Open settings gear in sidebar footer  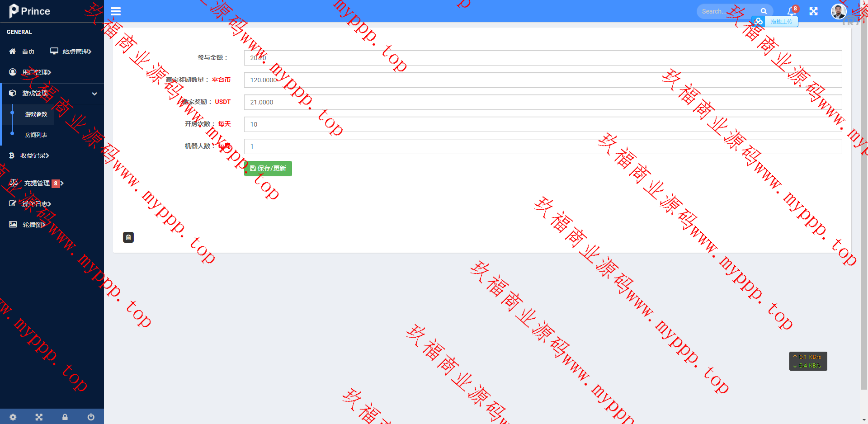pyautogui.click(x=13, y=417)
